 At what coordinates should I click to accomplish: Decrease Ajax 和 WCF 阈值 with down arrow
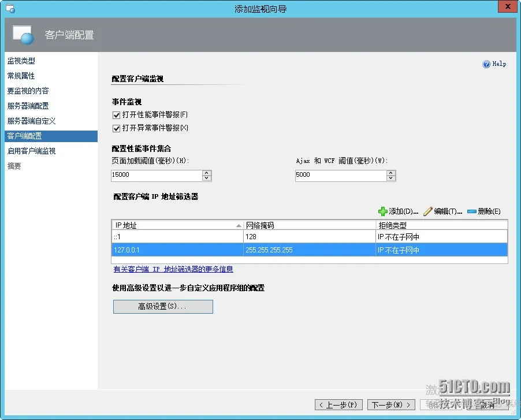[391, 178]
